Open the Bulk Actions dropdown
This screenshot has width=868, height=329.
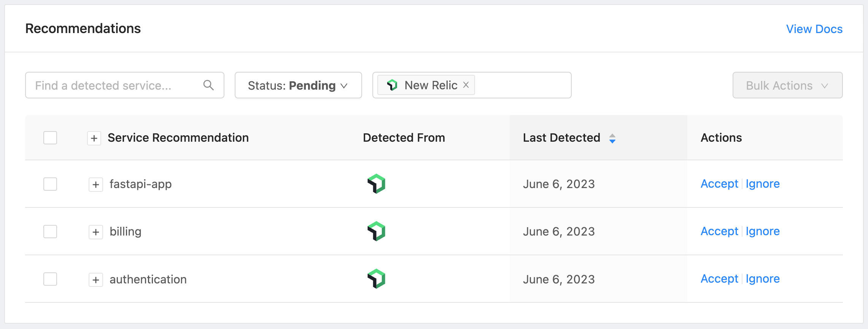tap(787, 85)
